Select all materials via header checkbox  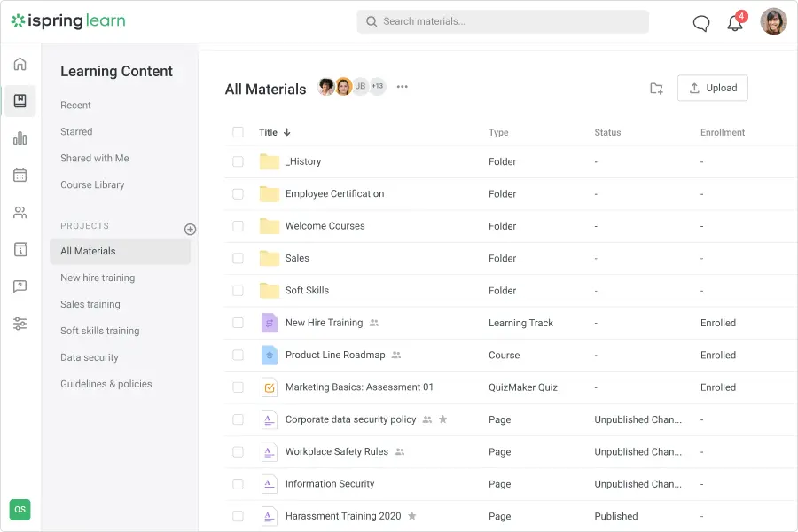point(238,131)
